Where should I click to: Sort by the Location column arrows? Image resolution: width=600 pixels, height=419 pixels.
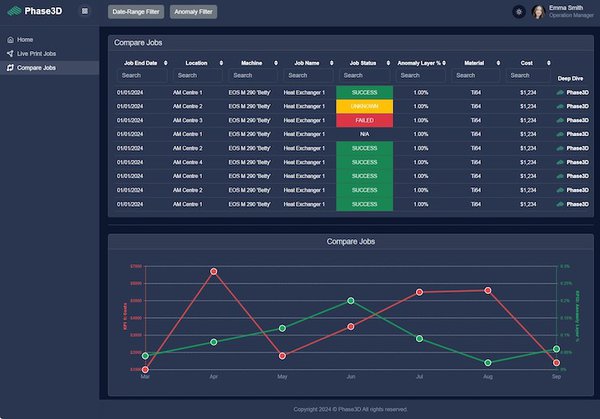(x=219, y=63)
